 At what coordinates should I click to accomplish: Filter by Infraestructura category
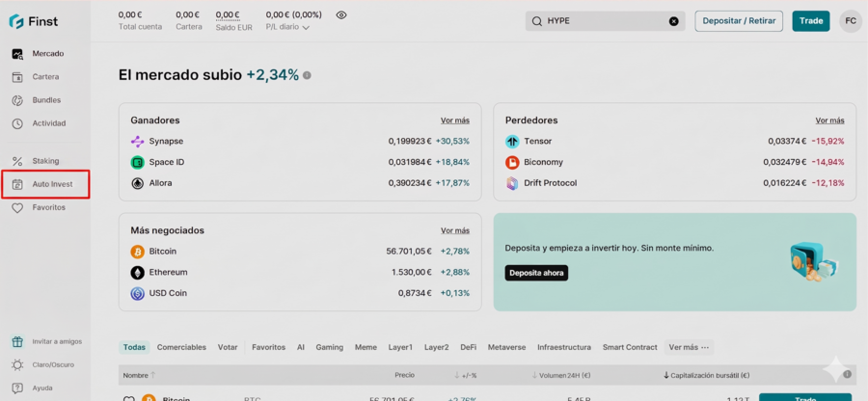(x=564, y=347)
